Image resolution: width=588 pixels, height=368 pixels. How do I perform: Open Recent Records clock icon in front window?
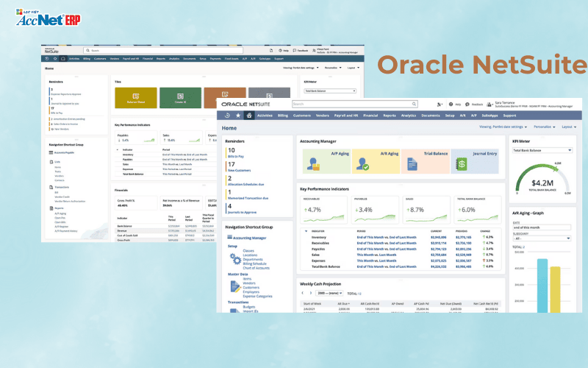click(x=227, y=116)
